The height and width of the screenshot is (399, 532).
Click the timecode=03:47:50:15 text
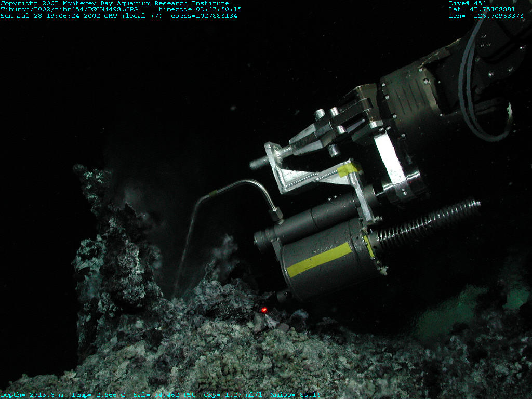click(x=200, y=9)
